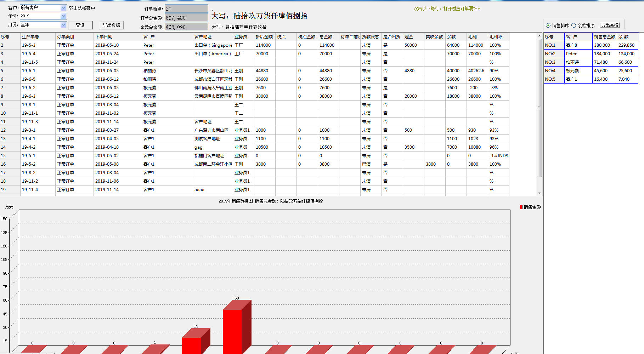This screenshot has height=354, width=644.
Task: Click the 订单总金额 field showing 697,480
Action: click(x=186, y=18)
